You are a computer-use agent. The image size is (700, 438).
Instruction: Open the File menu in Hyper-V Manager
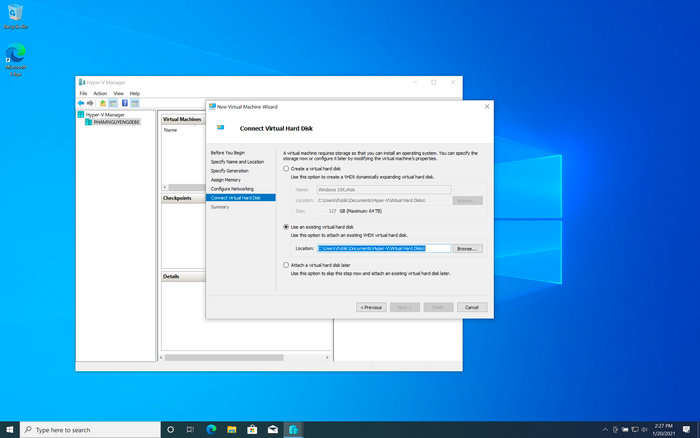pos(83,93)
